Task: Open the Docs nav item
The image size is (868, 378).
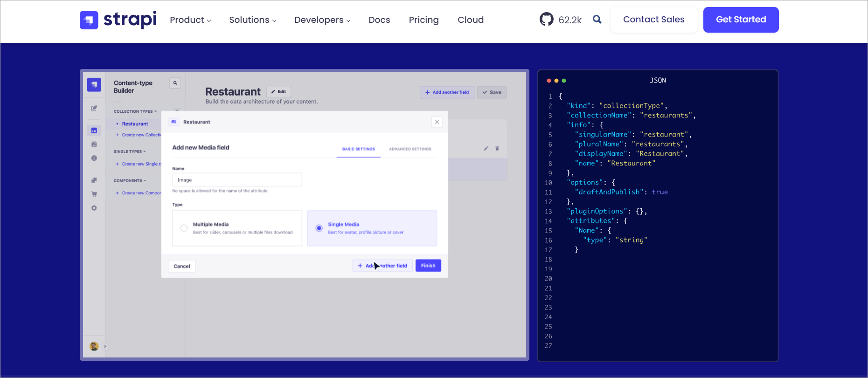Action: (x=379, y=20)
